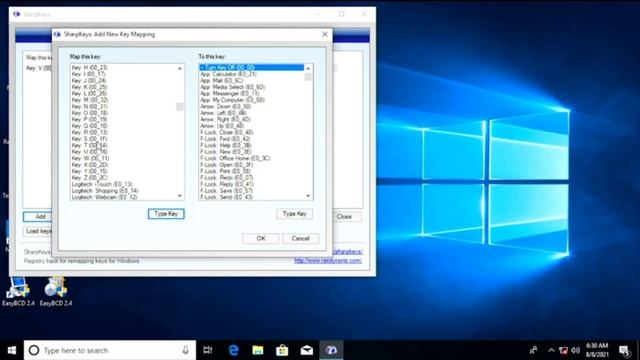Screen dimensions: 640x360
Task: Select 'App: Mail (E0_6C)' target key
Action: [221, 80]
